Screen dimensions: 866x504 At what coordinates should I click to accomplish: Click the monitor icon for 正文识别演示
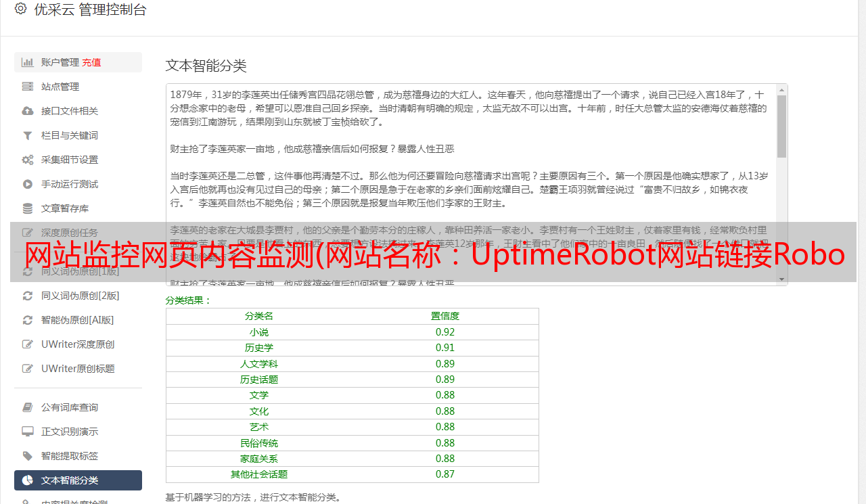28,432
